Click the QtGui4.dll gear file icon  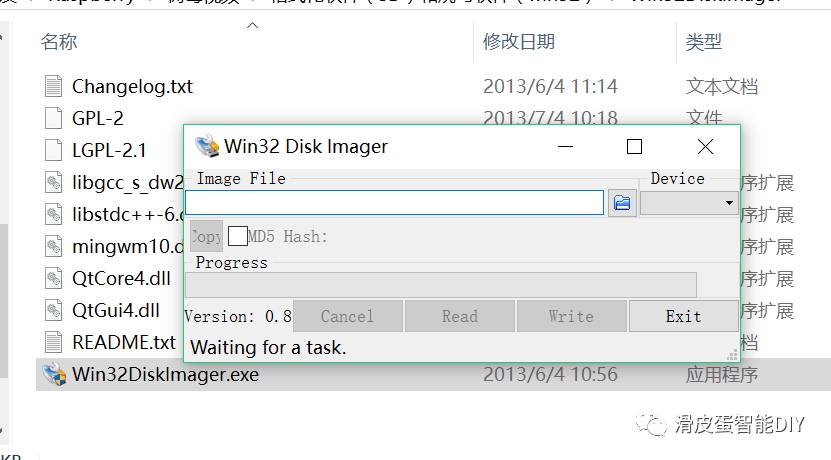[x=54, y=310]
